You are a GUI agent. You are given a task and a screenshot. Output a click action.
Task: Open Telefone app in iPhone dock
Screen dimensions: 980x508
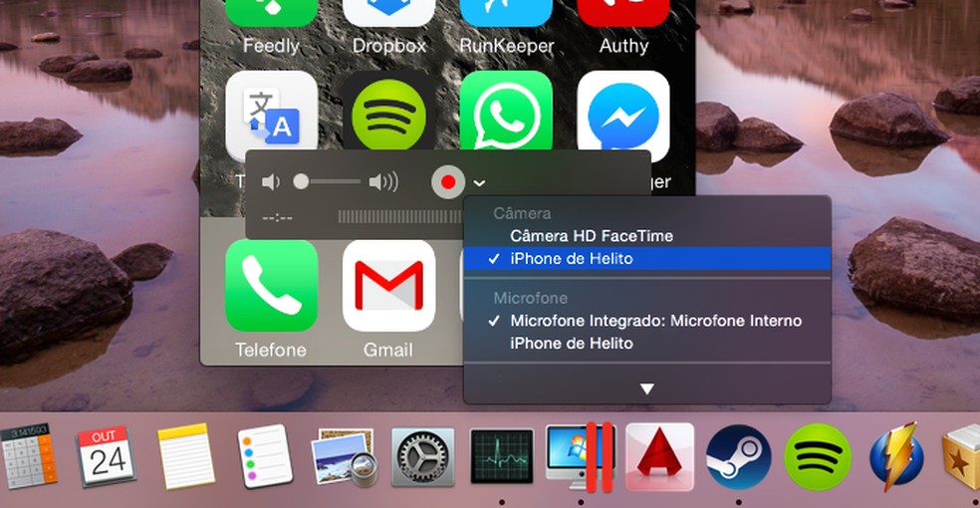coord(271,286)
